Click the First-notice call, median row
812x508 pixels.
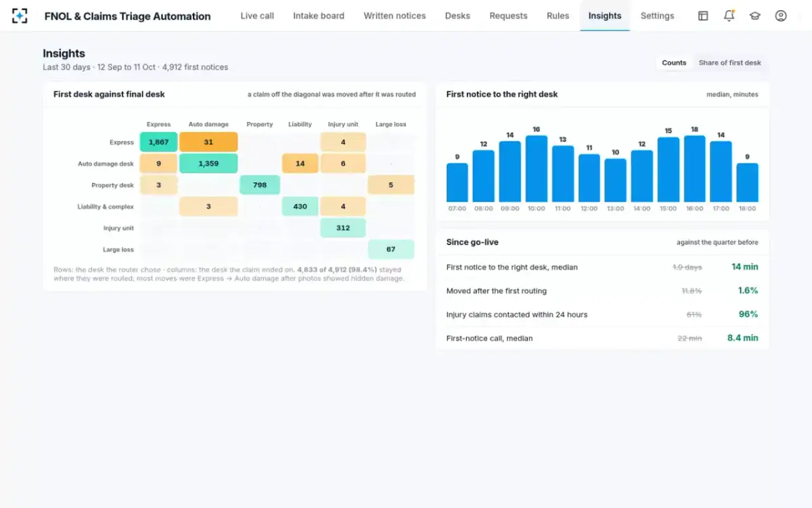pos(602,338)
